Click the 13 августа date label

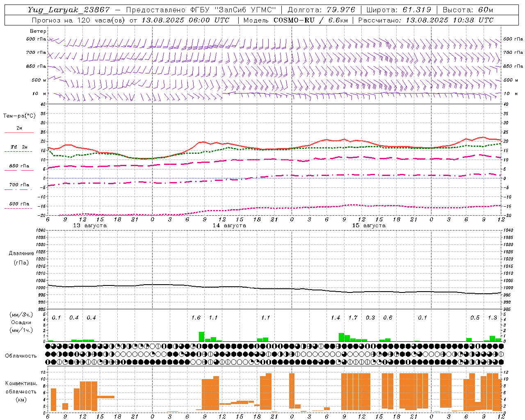[x=90, y=226]
